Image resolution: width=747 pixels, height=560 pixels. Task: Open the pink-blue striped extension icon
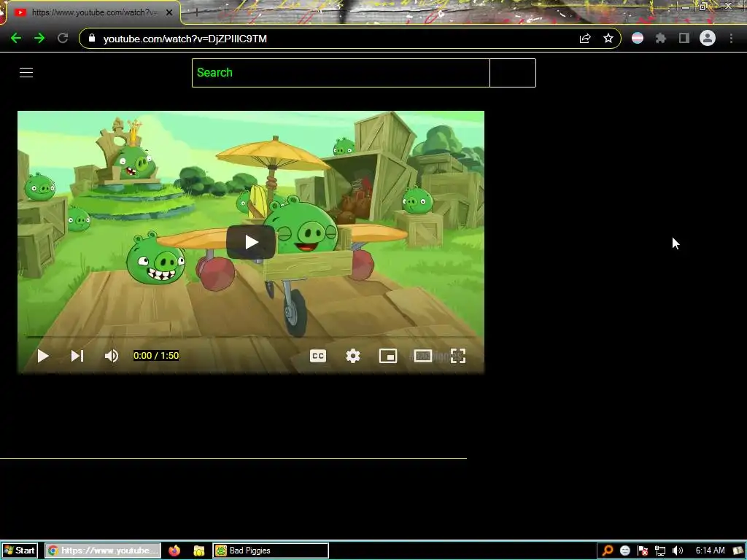(638, 38)
